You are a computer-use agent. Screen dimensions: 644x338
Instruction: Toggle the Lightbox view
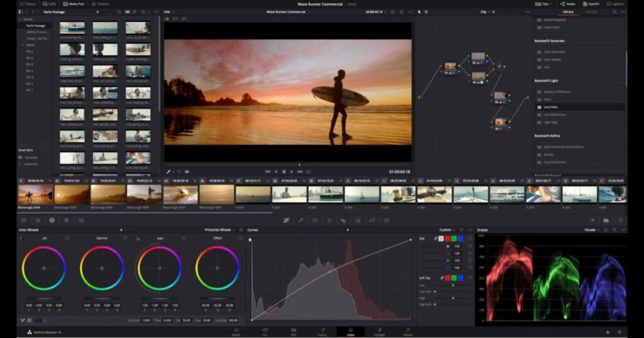coord(615,4)
